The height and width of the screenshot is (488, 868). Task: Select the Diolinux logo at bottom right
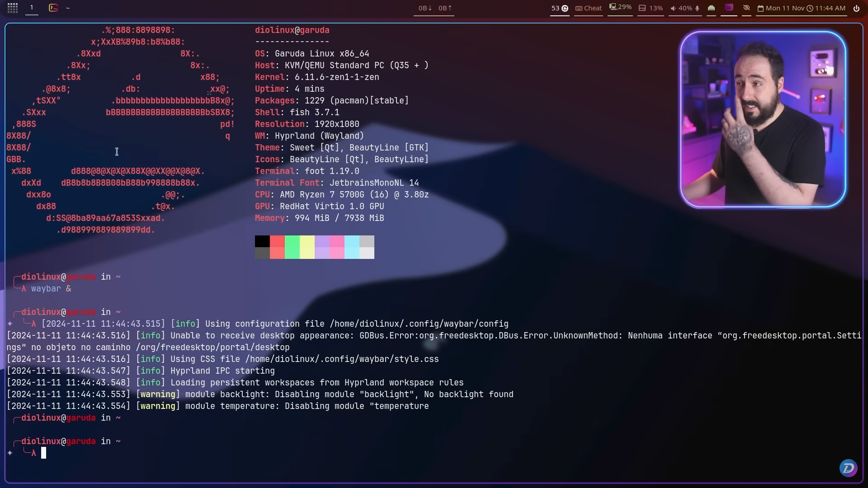848,468
